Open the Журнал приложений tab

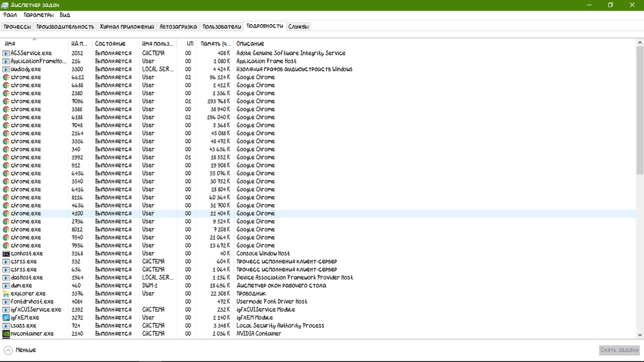click(x=127, y=27)
